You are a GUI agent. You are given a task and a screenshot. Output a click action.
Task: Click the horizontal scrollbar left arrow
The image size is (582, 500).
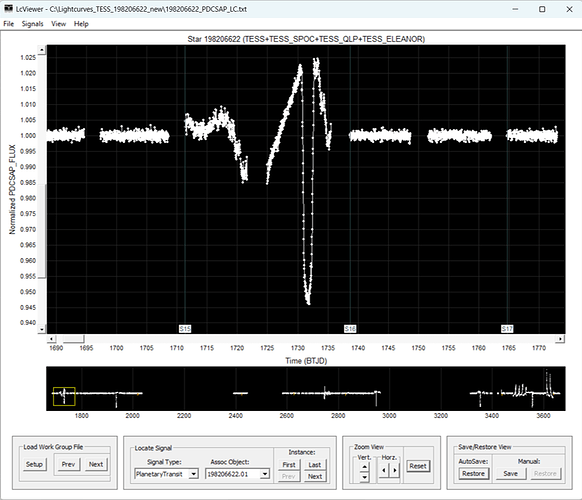pos(51,339)
